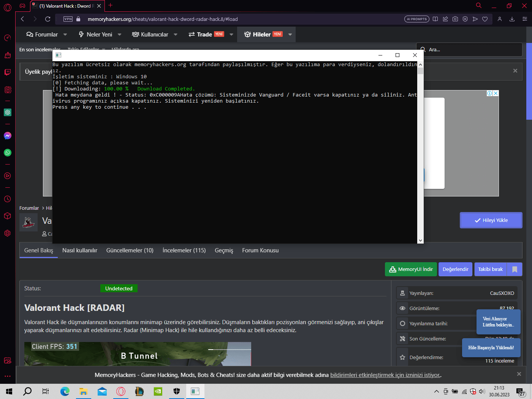The width and height of the screenshot is (532, 399).
Task: Click the sidebar three-dots setup button
Action: pos(8,376)
